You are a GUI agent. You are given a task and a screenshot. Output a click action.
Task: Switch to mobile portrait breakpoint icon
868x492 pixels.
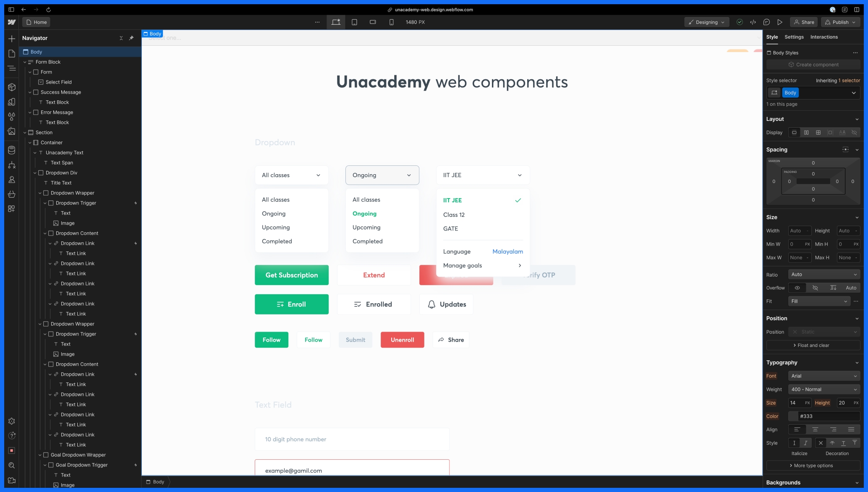tap(391, 22)
